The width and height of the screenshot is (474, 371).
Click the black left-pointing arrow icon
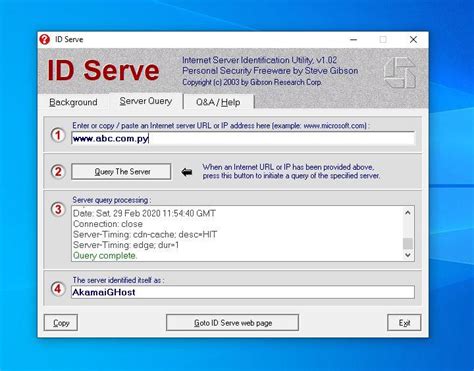pos(187,172)
